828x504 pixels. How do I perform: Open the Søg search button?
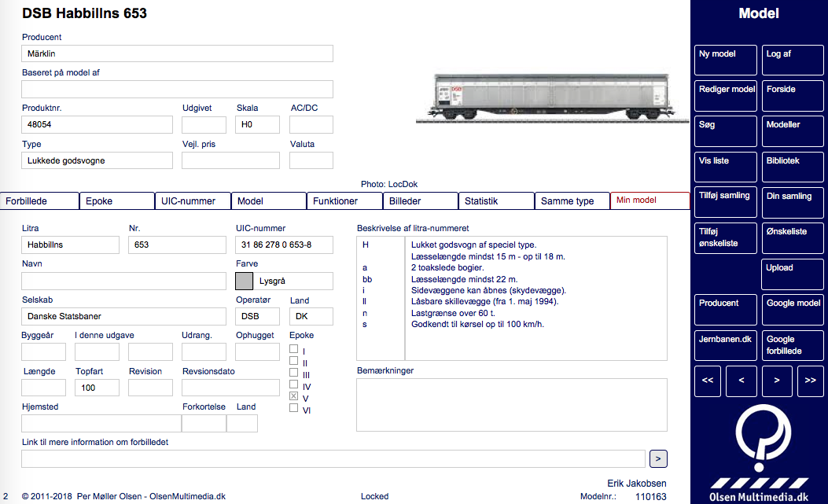tap(726, 131)
